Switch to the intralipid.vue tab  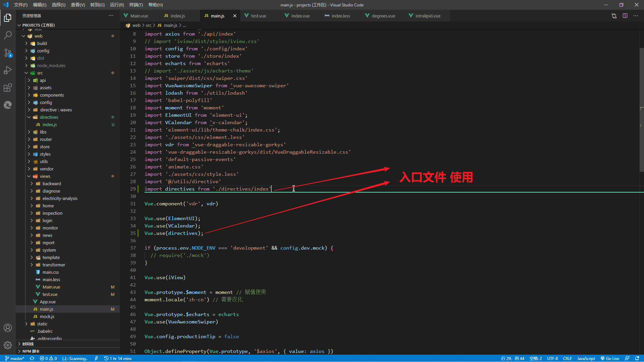428,16
